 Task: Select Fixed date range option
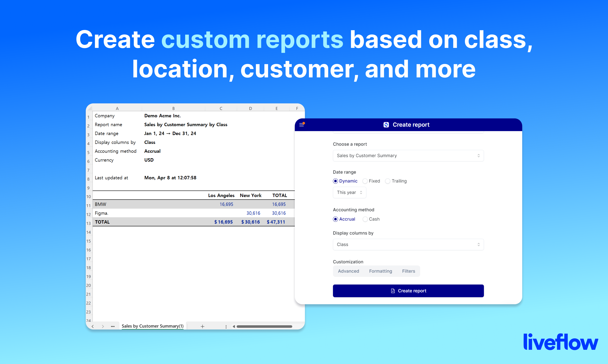pyautogui.click(x=371, y=181)
